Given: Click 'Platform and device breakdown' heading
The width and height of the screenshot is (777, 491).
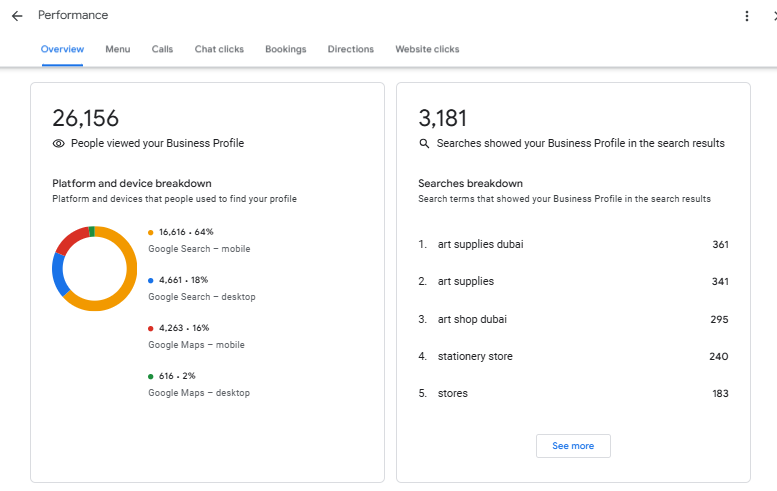Looking at the screenshot, I should point(132,183).
